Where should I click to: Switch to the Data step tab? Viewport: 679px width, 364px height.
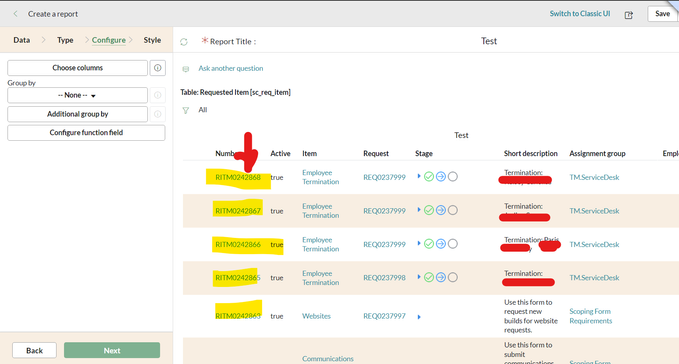coord(22,40)
